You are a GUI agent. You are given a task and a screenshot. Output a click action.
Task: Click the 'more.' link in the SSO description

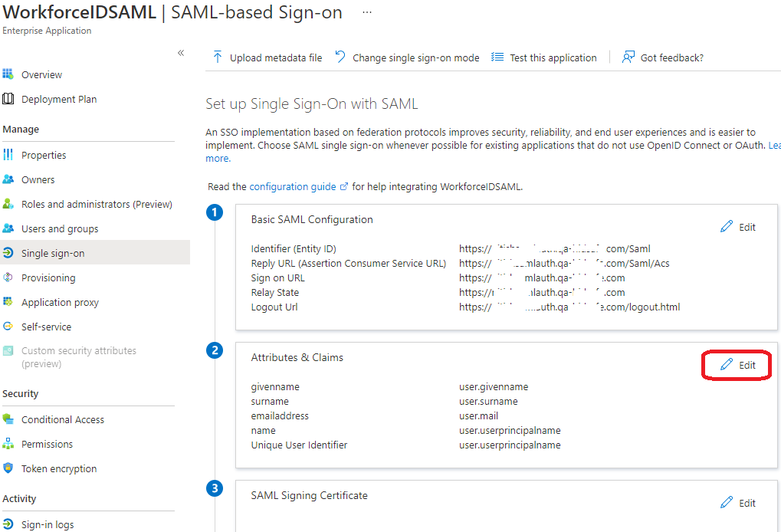[218, 159]
